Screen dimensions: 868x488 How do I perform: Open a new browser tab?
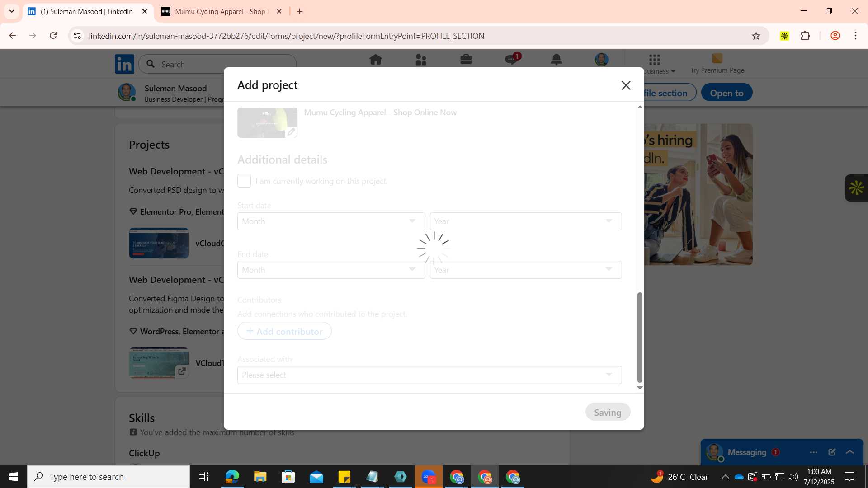click(x=300, y=11)
